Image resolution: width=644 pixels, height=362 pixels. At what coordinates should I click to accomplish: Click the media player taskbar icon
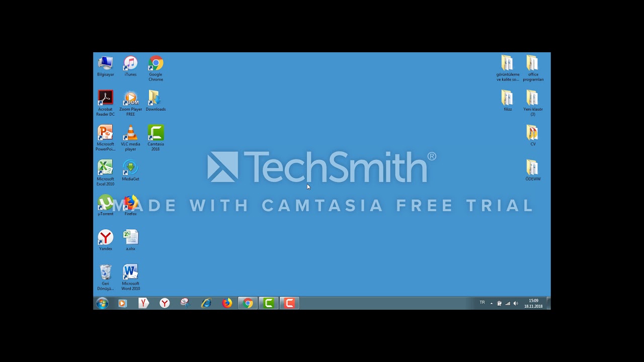pos(122,303)
